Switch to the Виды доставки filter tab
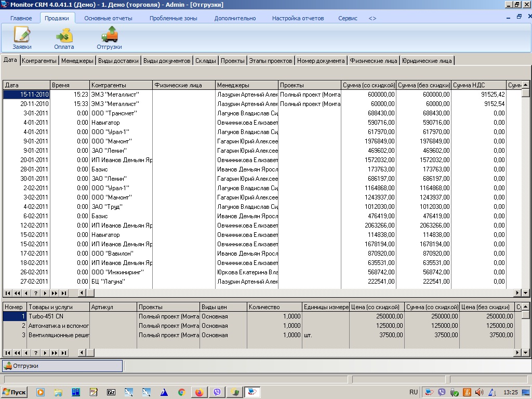The width and height of the screenshot is (532, 399). [x=118, y=61]
